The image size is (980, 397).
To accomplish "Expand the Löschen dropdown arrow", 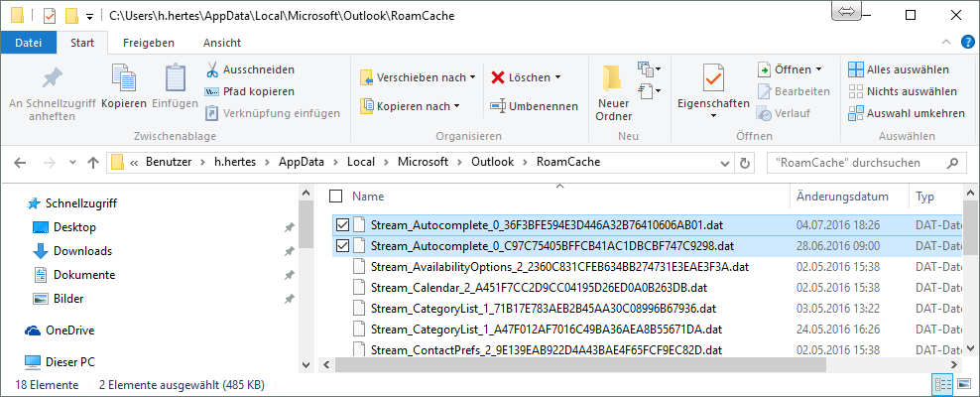I will click(x=557, y=77).
